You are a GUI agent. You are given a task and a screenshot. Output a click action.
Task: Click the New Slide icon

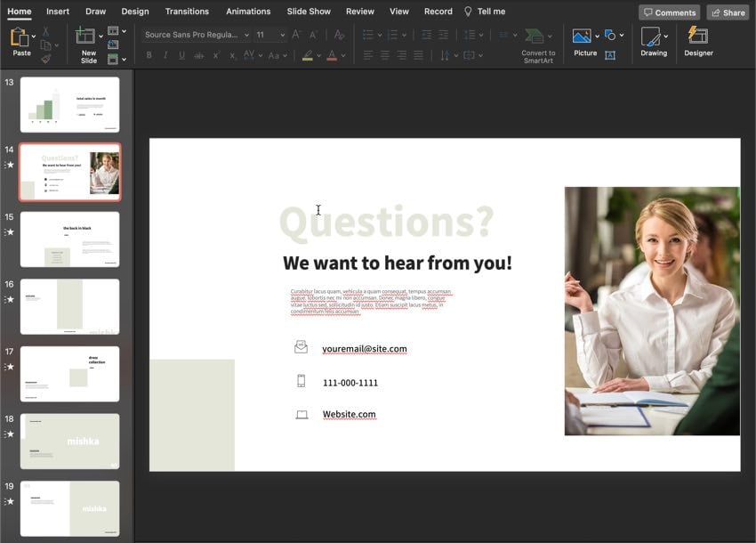click(86, 36)
